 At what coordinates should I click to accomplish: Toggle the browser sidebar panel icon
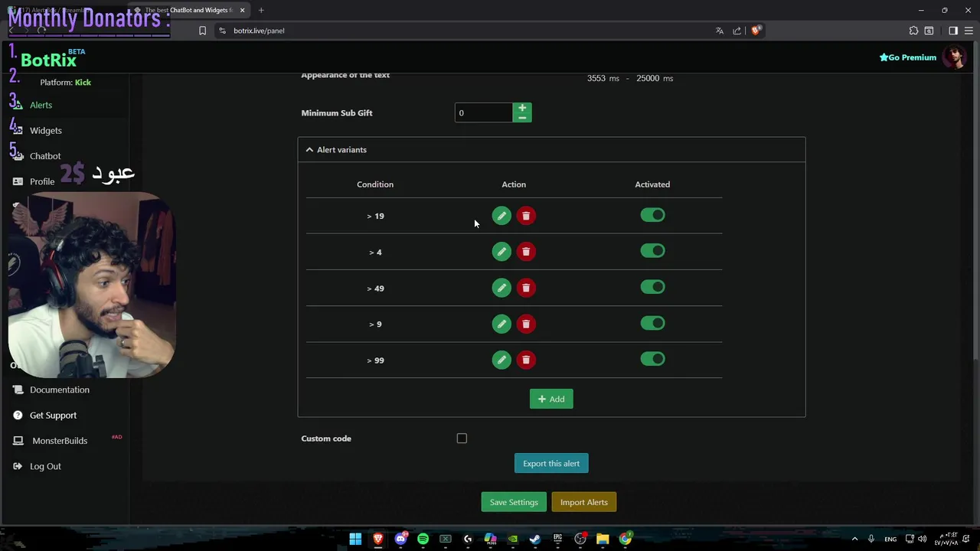(953, 31)
